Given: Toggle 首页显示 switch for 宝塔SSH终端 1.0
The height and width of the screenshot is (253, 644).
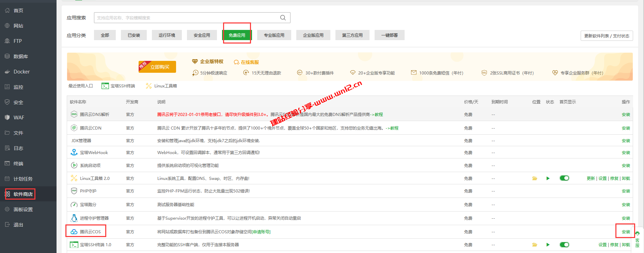Looking at the screenshot, I should pyautogui.click(x=564, y=244).
